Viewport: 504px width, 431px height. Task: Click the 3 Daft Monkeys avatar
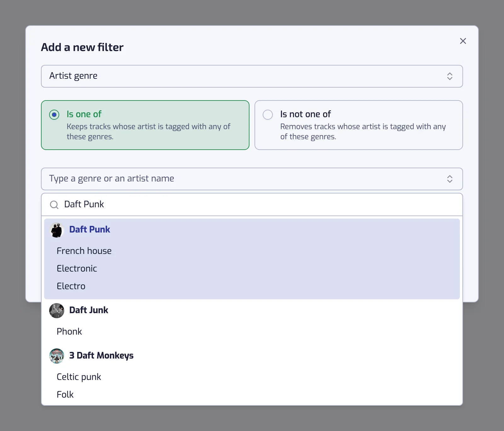tap(57, 356)
